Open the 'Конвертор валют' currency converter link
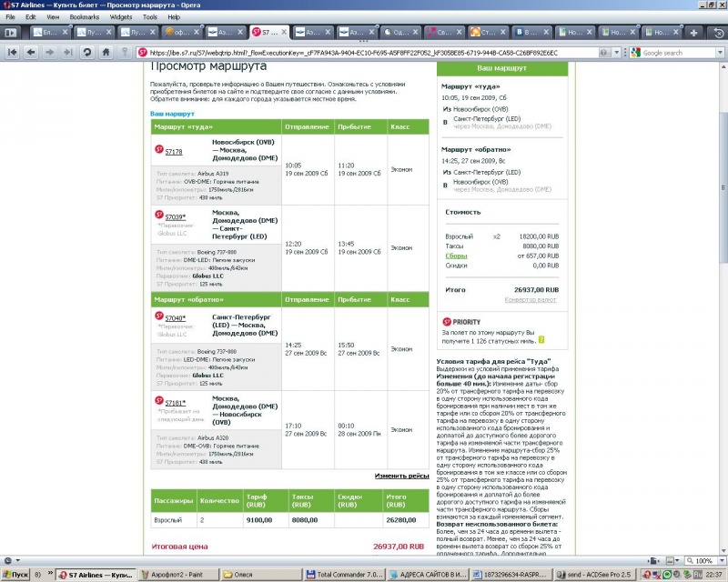This screenshot has width=728, height=582. tap(531, 300)
